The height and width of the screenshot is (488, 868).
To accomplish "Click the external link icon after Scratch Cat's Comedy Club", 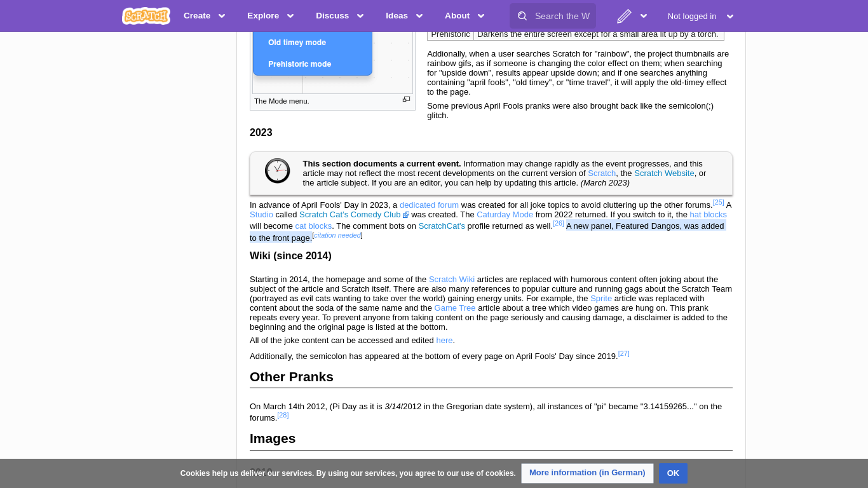I will tap(405, 214).
